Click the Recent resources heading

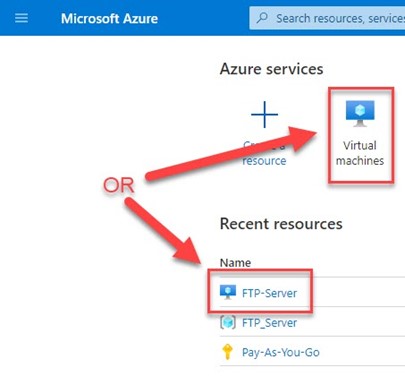pos(281,224)
